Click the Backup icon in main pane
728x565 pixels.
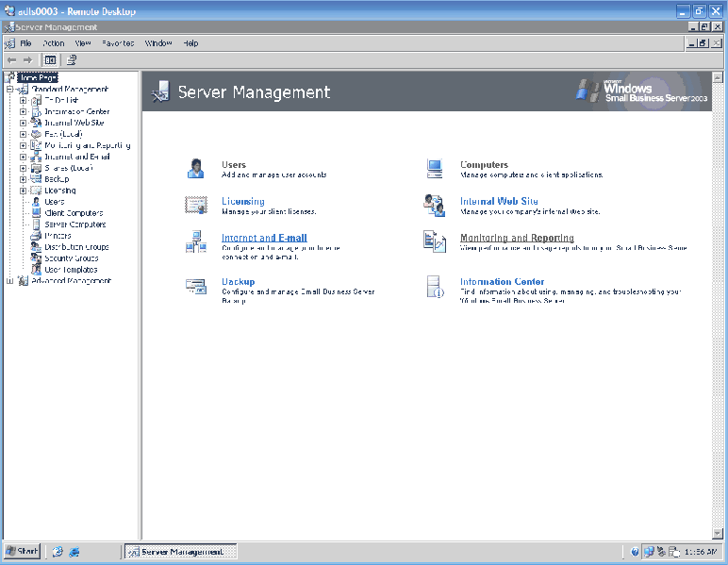[x=196, y=286]
